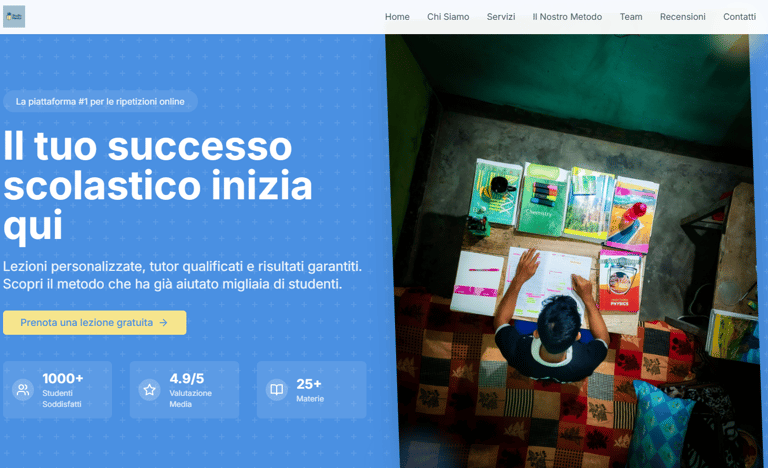Image resolution: width=768 pixels, height=468 pixels.
Task: Click the site logo in header
Action: pyautogui.click(x=14, y=17)
